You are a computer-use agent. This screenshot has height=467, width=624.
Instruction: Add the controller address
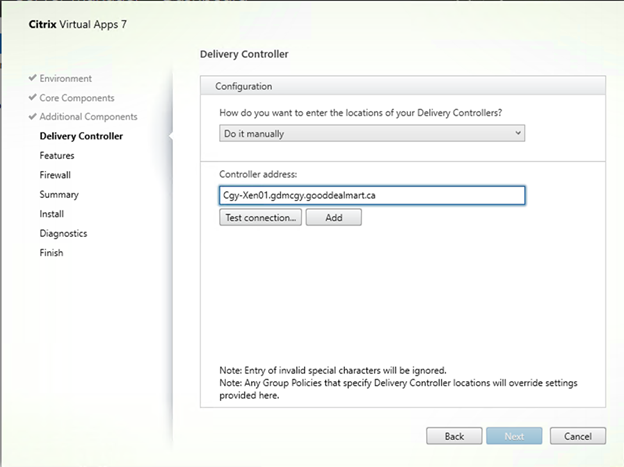click(x=333, y=217)
